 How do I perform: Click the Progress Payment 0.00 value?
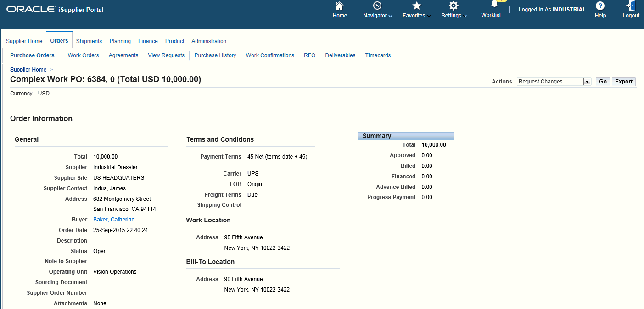pos(427,197)
